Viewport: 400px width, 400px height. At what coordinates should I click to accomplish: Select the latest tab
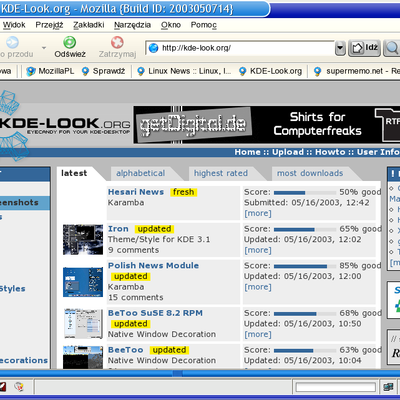coord(74,173)
